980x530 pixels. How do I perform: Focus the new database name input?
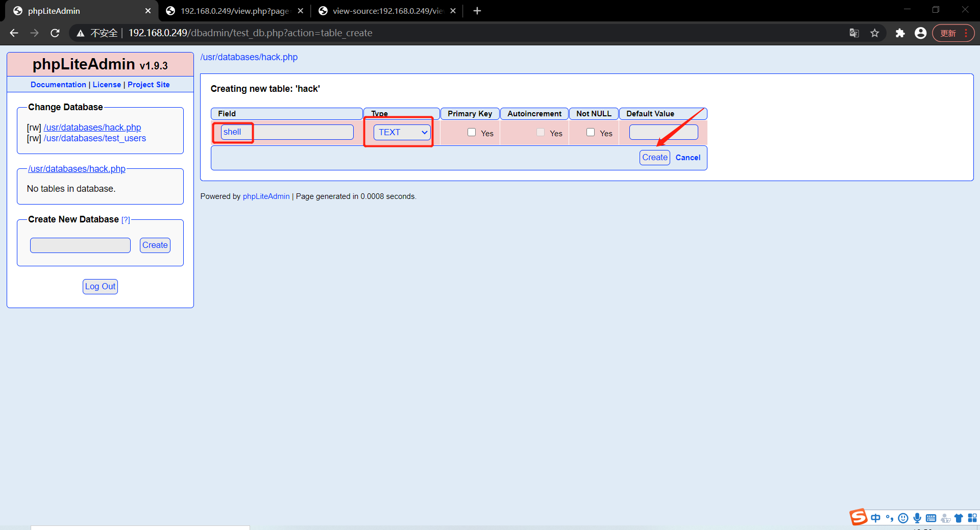(x=80, y=245)
